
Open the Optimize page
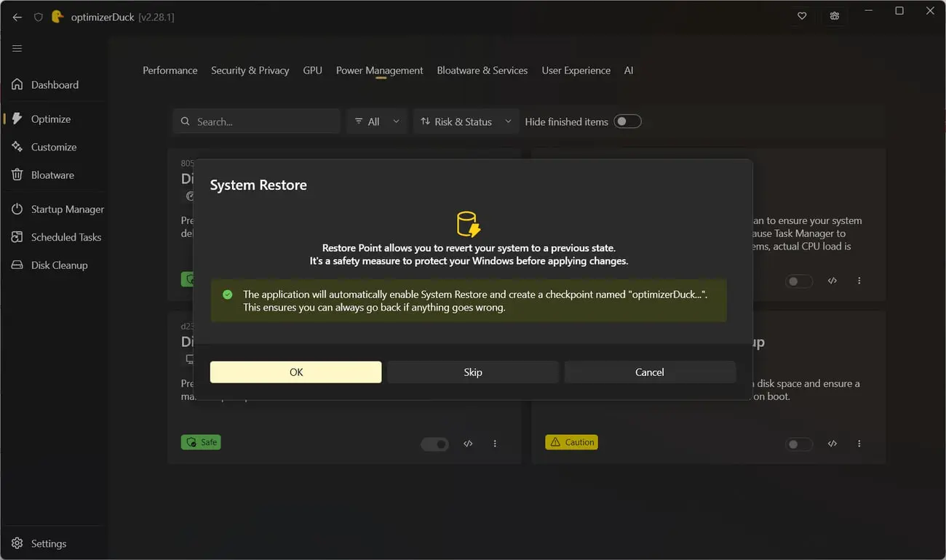click(55, 119)
